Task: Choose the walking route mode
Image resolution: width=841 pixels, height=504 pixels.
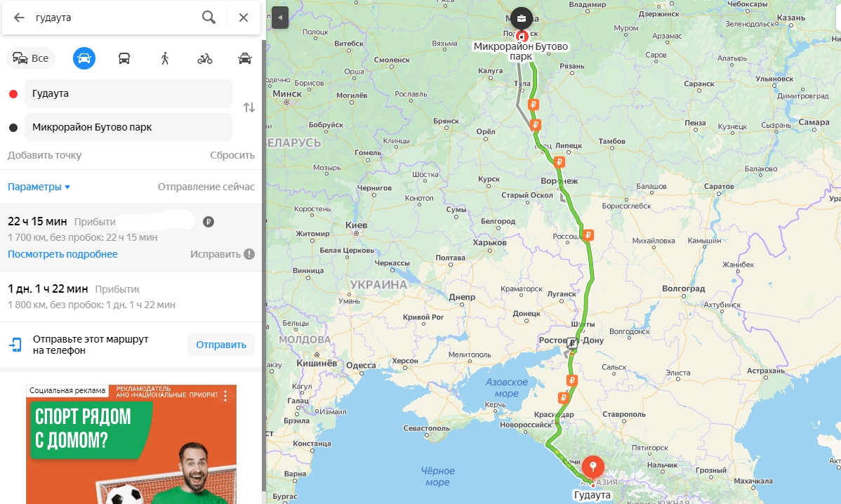Action: click(x=165, y=58)
